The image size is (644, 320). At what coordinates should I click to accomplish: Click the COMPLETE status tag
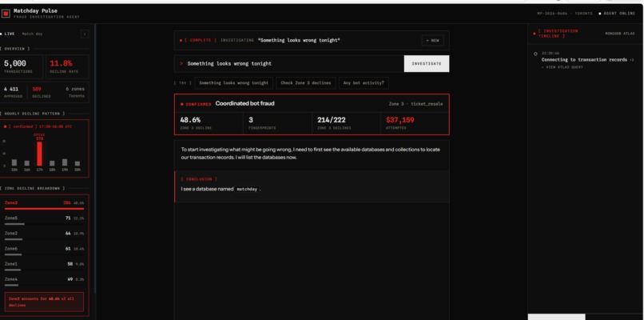pos(198,40)
